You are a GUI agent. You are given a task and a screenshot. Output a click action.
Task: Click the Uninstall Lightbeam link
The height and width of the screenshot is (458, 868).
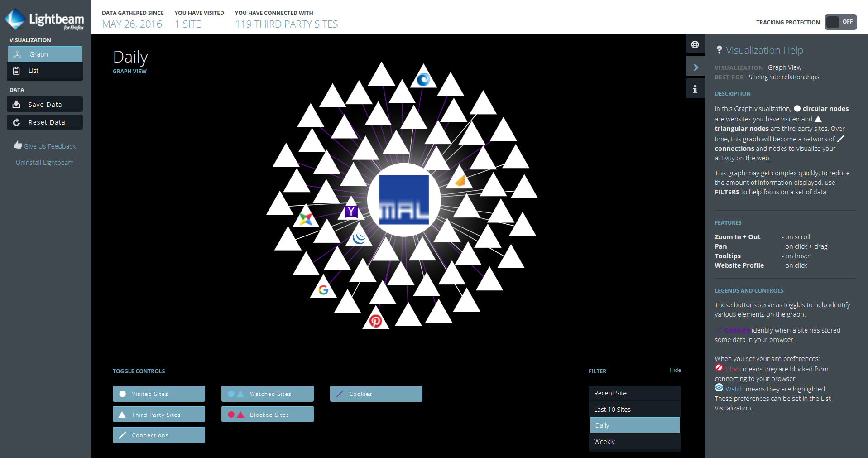click(44, 163)
